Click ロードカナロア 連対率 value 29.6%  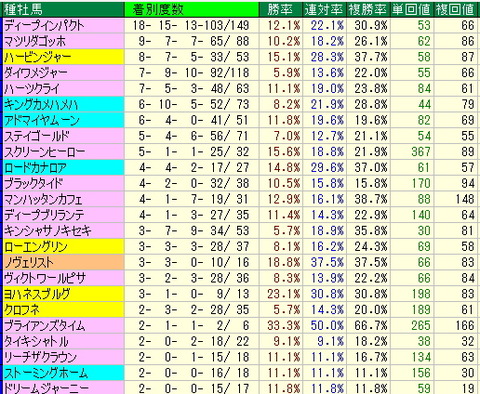coord(327,168)
